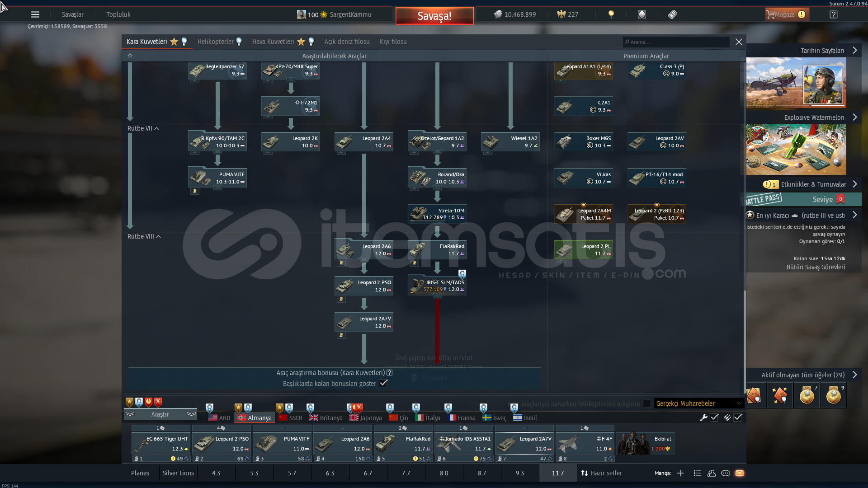Viewport: 868px width, 488px height.
Task: Open the orange mail envelope icon
Action: point(740,473)
